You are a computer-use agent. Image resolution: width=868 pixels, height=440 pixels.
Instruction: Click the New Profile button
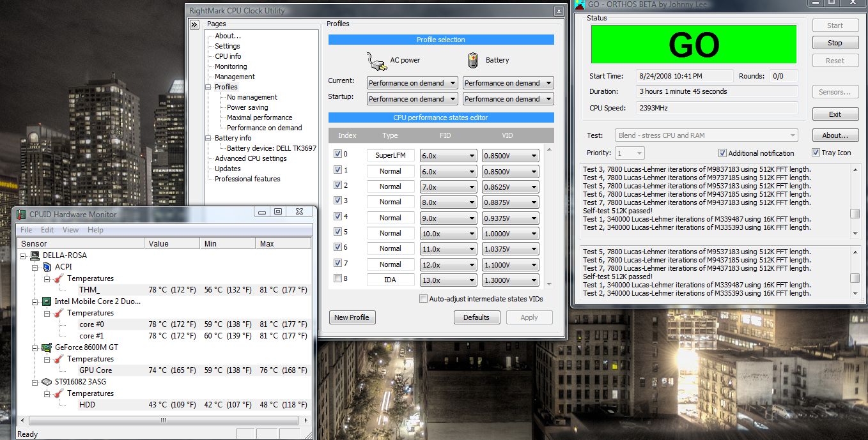(352, 317)
